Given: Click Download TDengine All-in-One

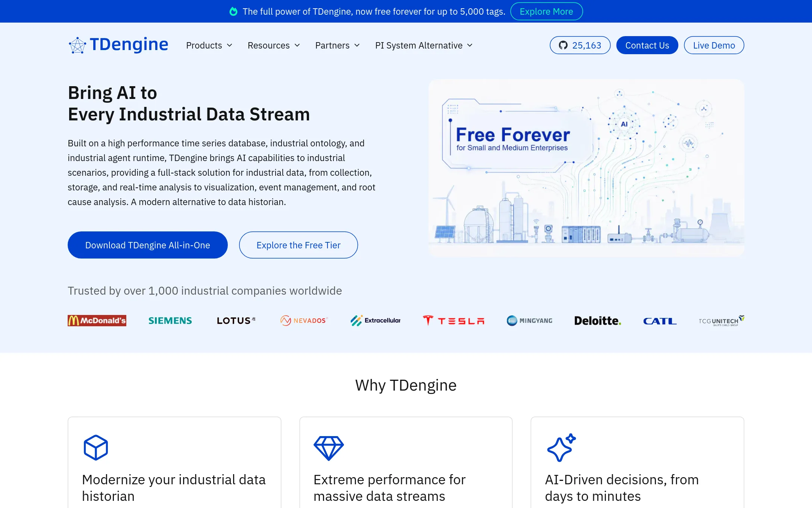Looking at the screenshot, I should coord(147,245).
